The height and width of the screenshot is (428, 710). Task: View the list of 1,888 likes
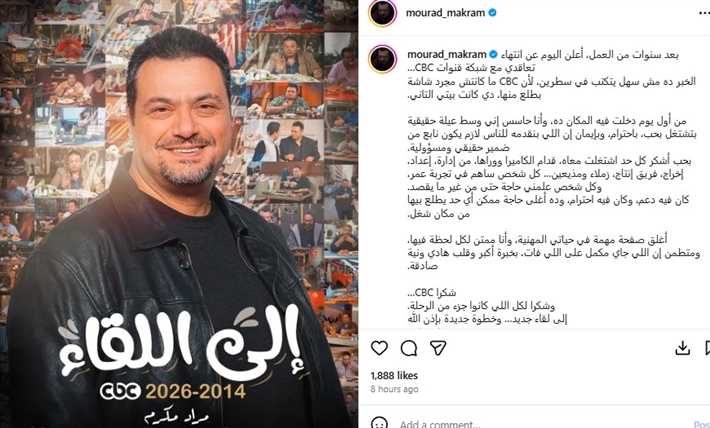coord(394,375)
